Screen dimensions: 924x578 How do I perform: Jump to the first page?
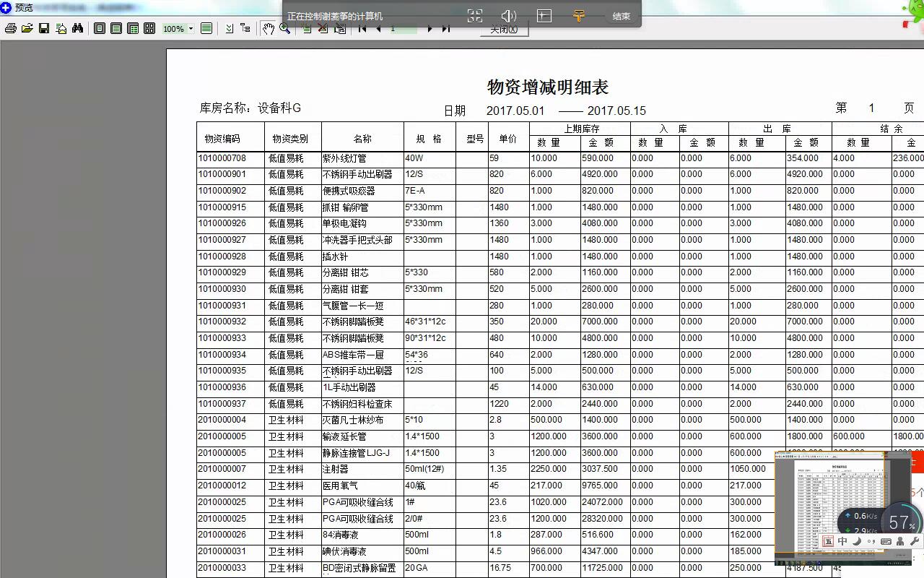362,28
